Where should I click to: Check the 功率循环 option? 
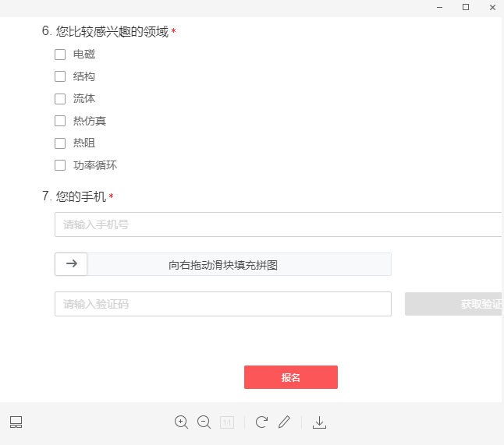point(60,165)
